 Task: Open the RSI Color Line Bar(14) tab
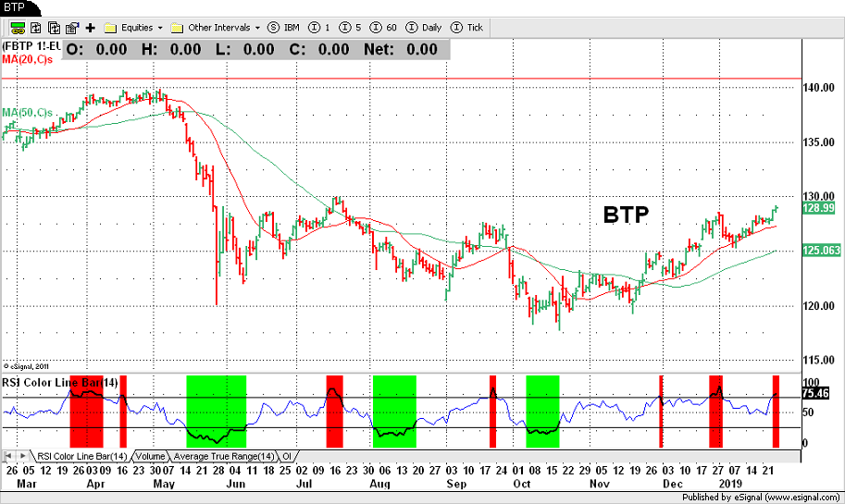pos(82,457)
